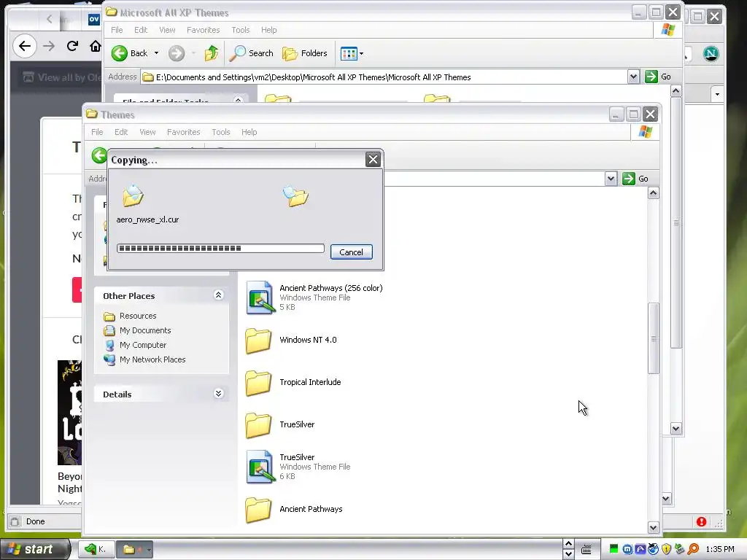Click the Themes window vertical scrollbar thumb
This screenshot has height=560, width=747.
pyautogui.click(x=653, y=338)
